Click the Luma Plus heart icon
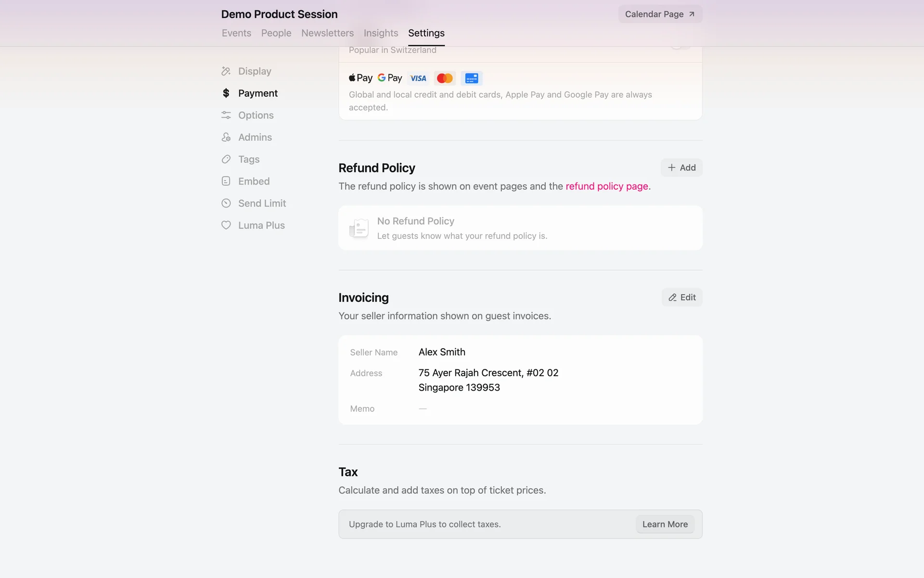The width and height of the screenshot is (924, 578). tap(226, 225)
